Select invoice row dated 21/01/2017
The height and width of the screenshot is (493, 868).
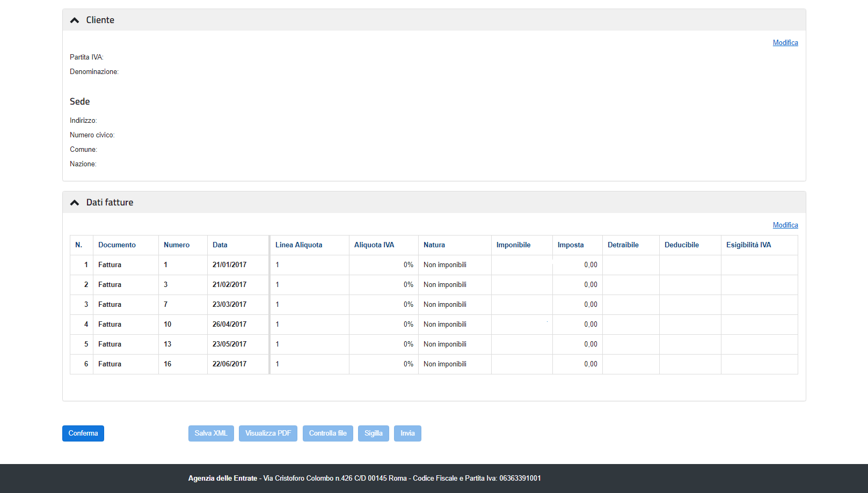pyautogui.click(x=229, y=265)
